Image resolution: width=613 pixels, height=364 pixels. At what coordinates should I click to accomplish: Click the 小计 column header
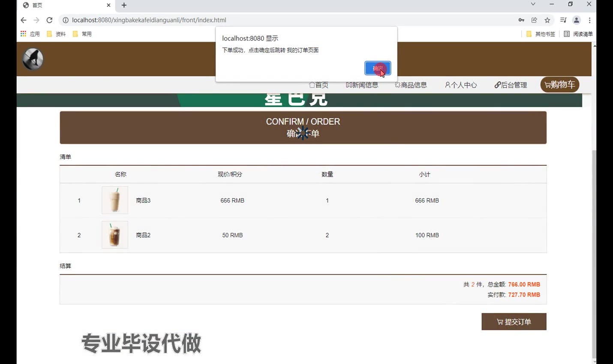coord(424,174)
